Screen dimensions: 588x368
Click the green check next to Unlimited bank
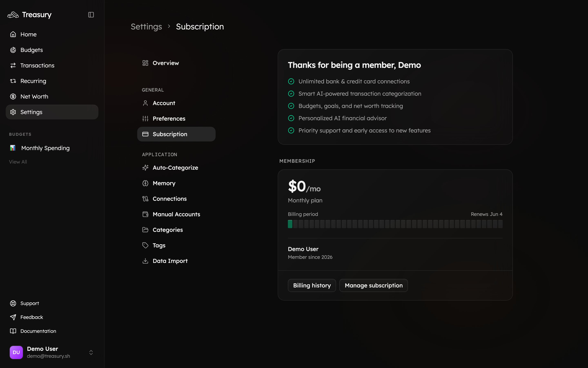point(291,82)
